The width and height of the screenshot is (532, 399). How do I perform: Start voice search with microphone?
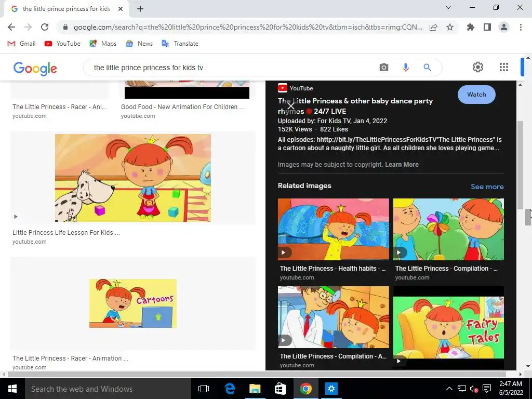[405, 68]
